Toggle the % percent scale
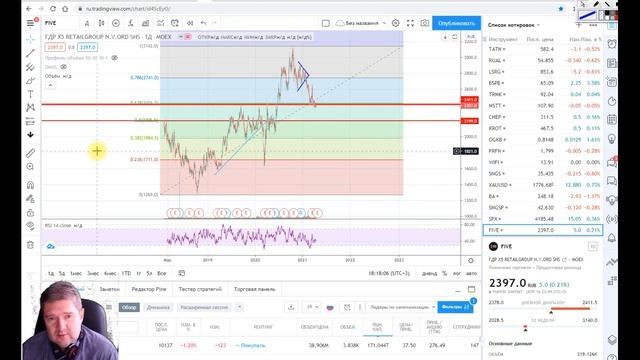The height and width of the screenshot is (360, 640). (x=445, y=273)
